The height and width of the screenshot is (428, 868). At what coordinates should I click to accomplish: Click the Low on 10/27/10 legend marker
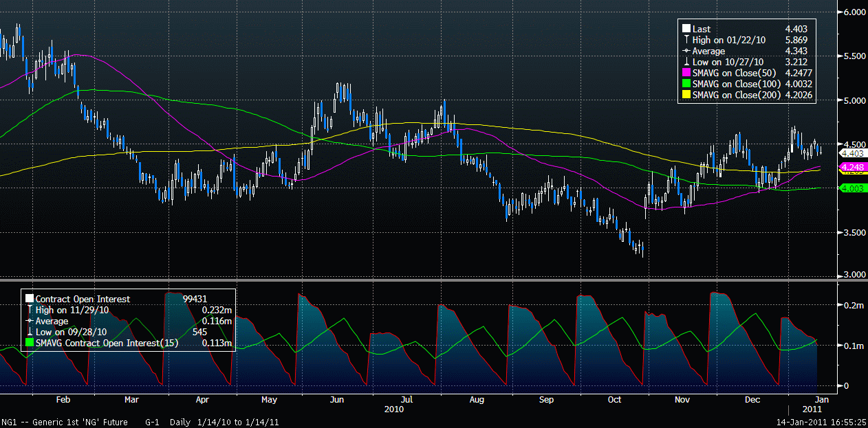[686, 63]
